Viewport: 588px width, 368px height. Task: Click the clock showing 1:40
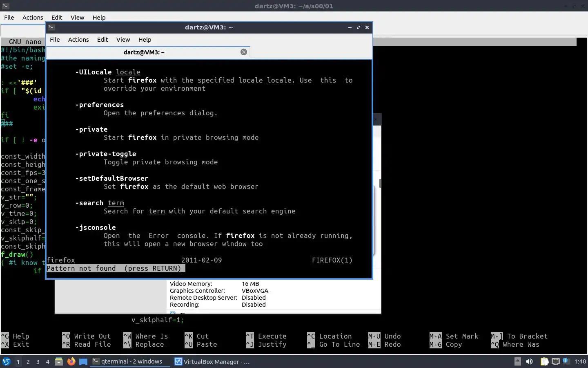580,361
